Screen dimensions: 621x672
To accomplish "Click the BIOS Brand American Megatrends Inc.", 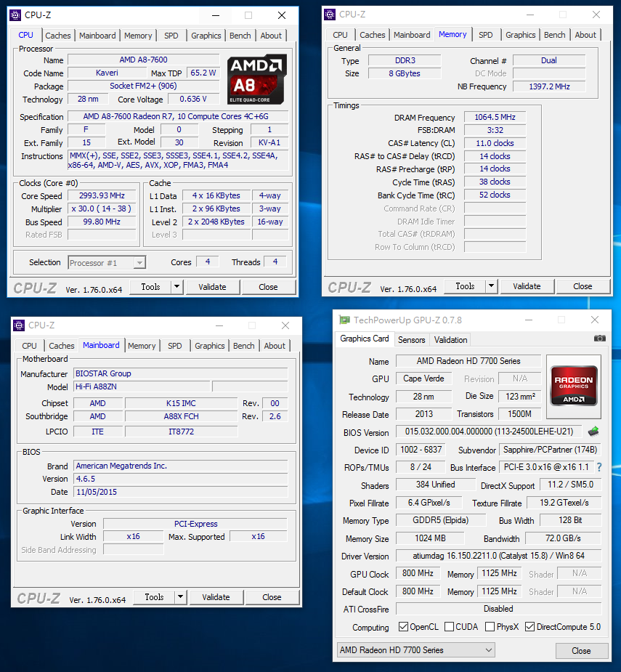I will (180, 466).
